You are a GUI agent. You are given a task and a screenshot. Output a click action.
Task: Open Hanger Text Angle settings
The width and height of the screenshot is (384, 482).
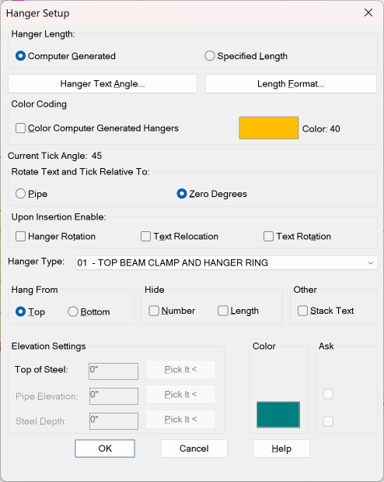click(103, 84)
